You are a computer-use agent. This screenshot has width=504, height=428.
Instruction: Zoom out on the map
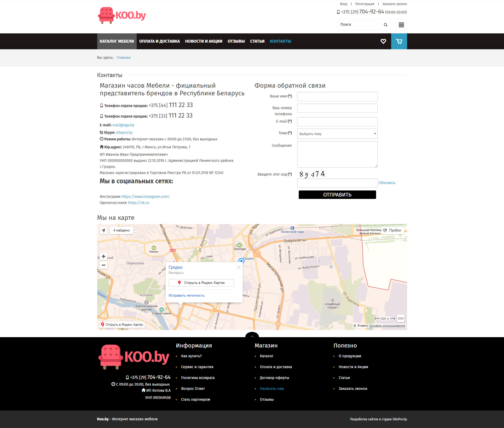[x=104, y=265]
